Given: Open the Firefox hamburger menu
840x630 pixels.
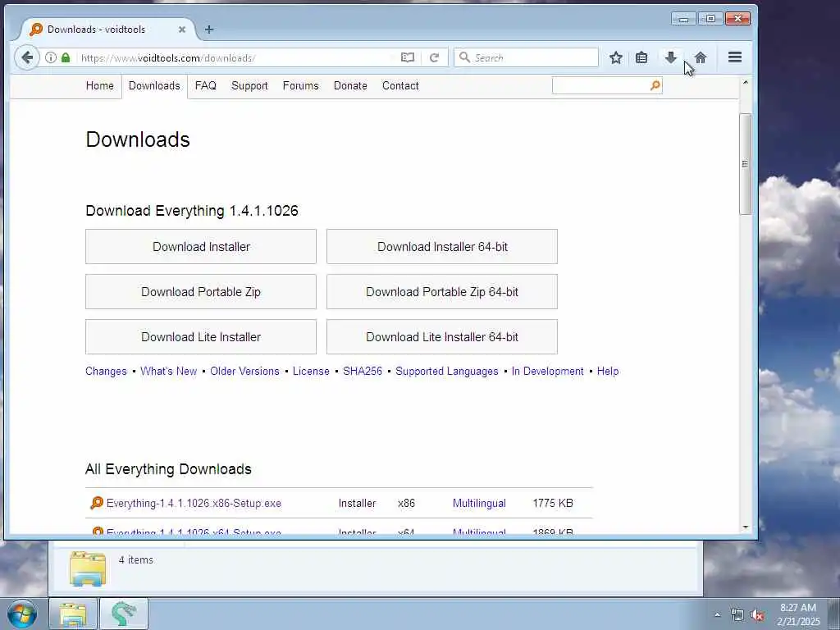Looking at the screenshot, I should pos(735,57).
